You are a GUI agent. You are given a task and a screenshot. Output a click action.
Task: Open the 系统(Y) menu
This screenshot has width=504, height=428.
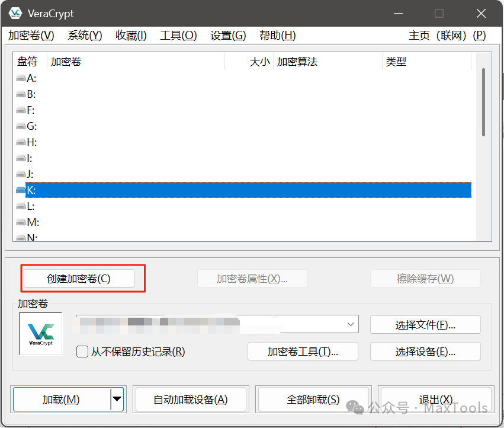coord(85,36)
